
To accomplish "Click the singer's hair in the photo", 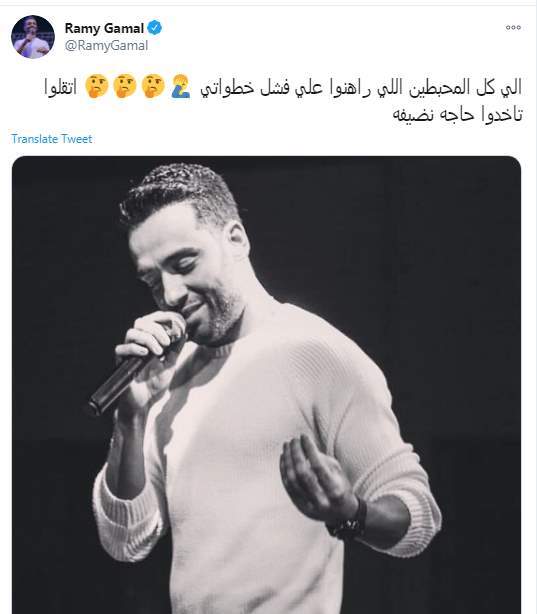I will [x=178, y=194].
